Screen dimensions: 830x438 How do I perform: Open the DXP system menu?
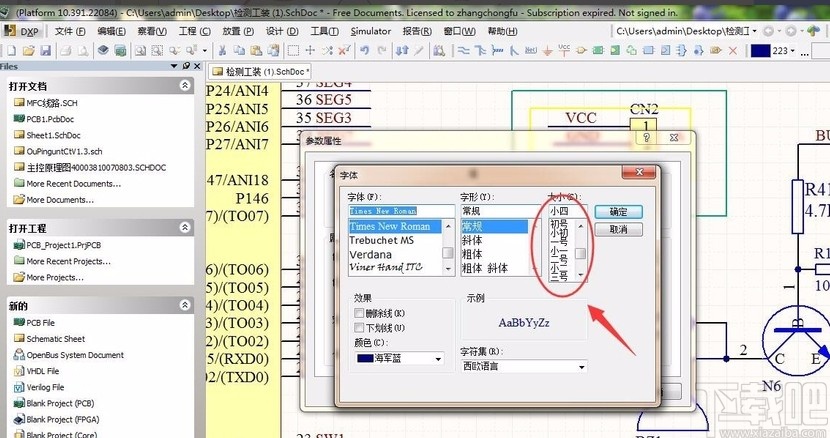[x=22, y=31]
